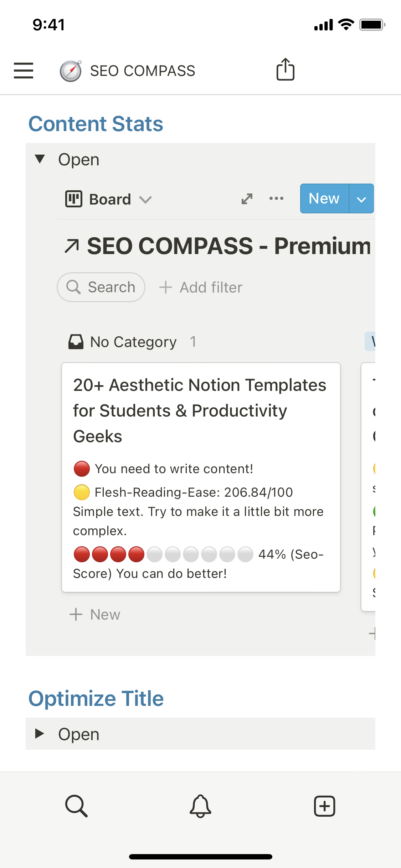The width and height of the screenshot is (401, 868).
Task: Click the blue New button
Action: 324,198
